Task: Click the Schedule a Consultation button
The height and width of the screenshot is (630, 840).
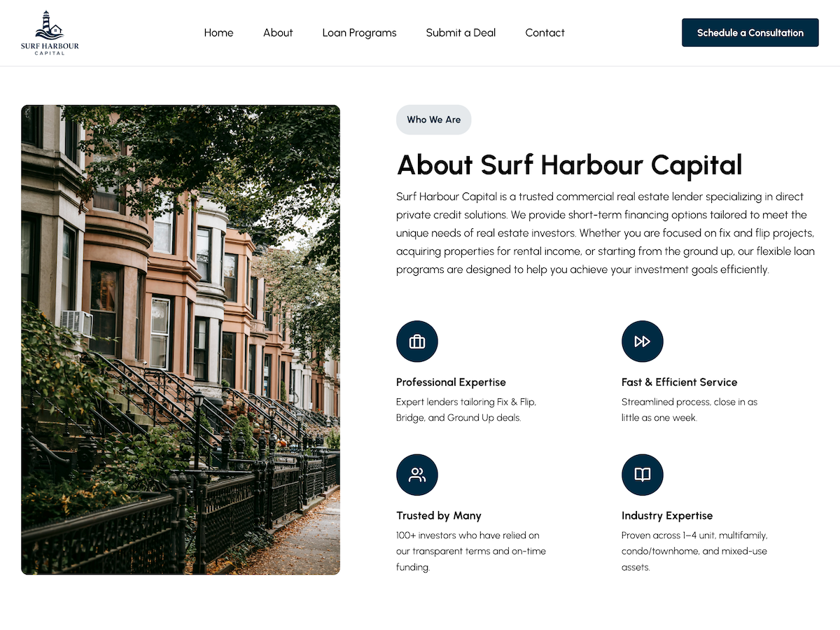Action: tap(750, 32)
